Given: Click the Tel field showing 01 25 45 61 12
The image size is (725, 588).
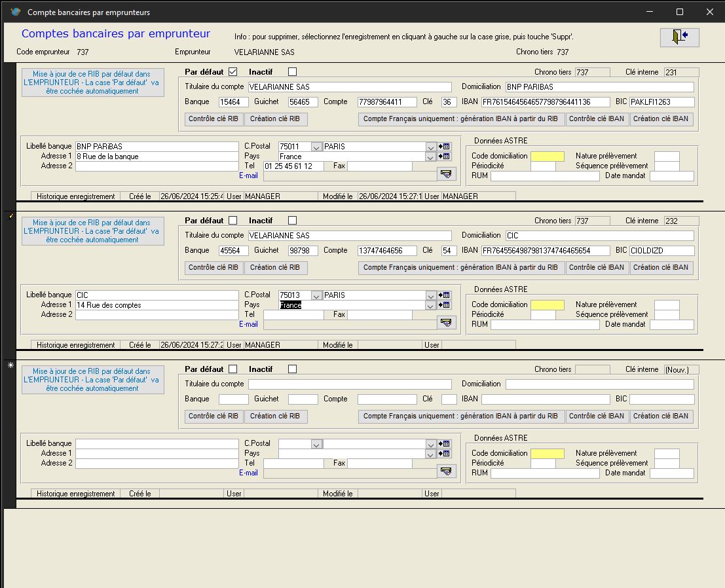Looking at the screenshot, I should 293,166.
